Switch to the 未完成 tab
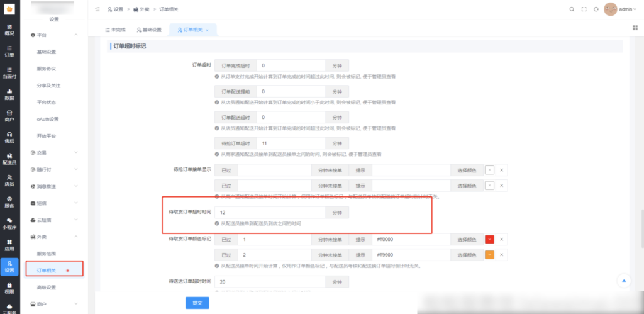This screenshot has width=644, height=314. pyautogui.click(x=116, y=30)
